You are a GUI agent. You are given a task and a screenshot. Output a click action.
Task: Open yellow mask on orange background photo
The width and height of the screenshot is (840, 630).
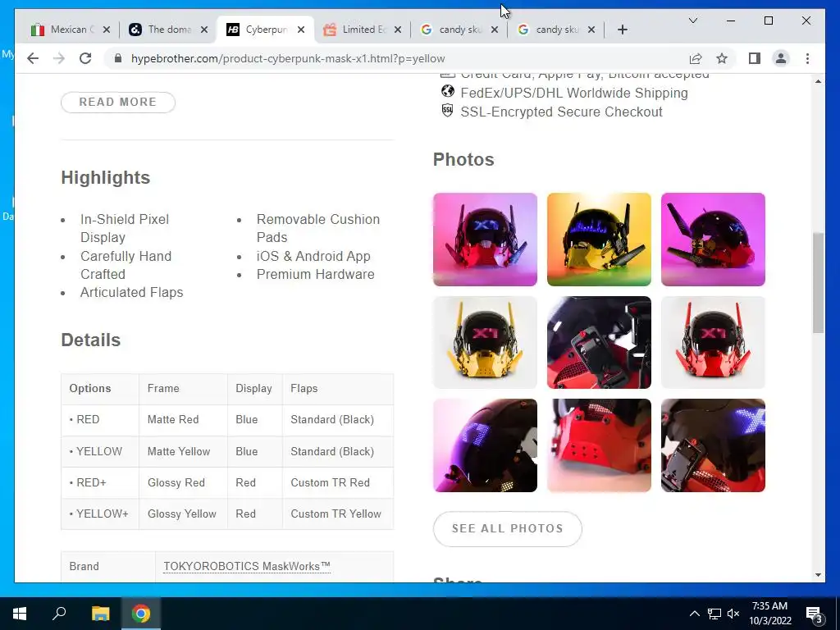click(599, 240)
